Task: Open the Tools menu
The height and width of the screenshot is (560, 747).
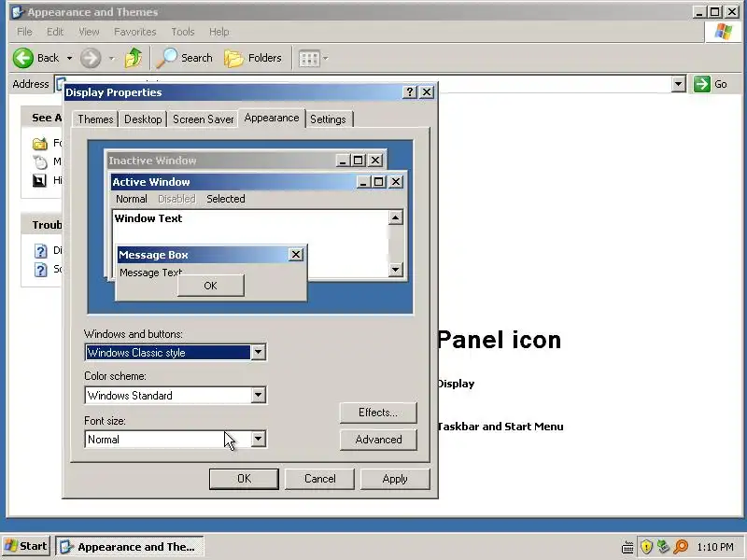Action: (x=183, y=32)
